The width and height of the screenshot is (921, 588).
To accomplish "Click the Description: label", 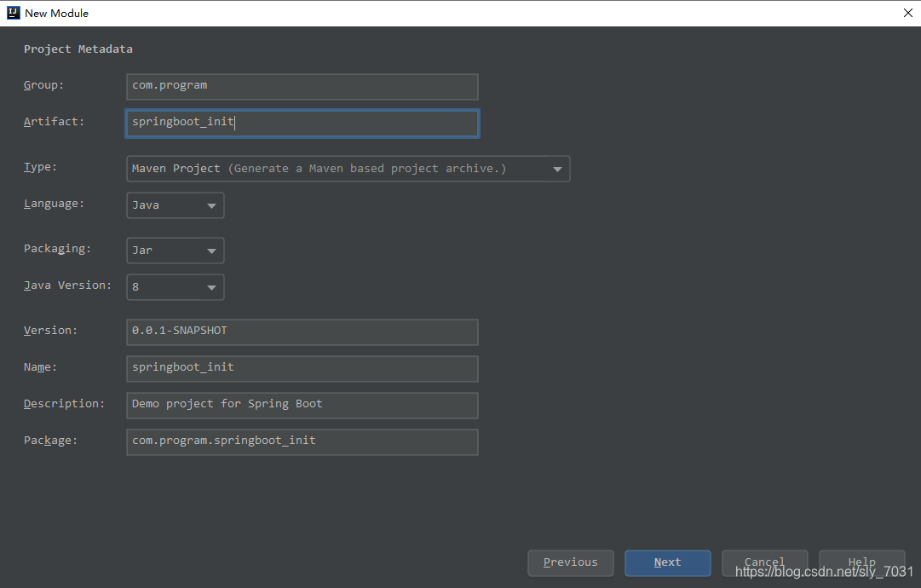I will [x=64, y=404].
